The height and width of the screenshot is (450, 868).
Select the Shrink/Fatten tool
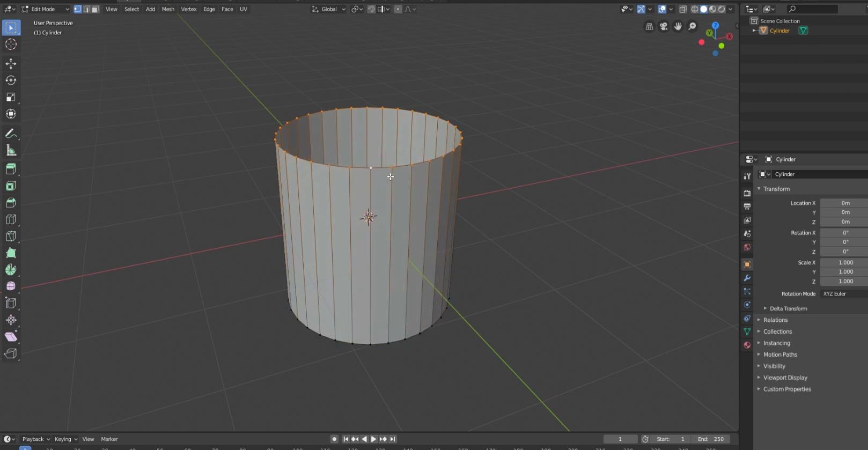click(x=11, y=320)
